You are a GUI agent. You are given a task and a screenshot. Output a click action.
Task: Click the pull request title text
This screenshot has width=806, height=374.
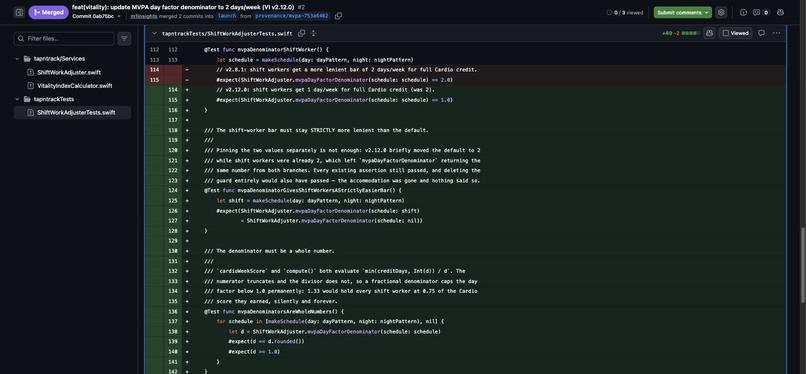[x=183, y=7]
